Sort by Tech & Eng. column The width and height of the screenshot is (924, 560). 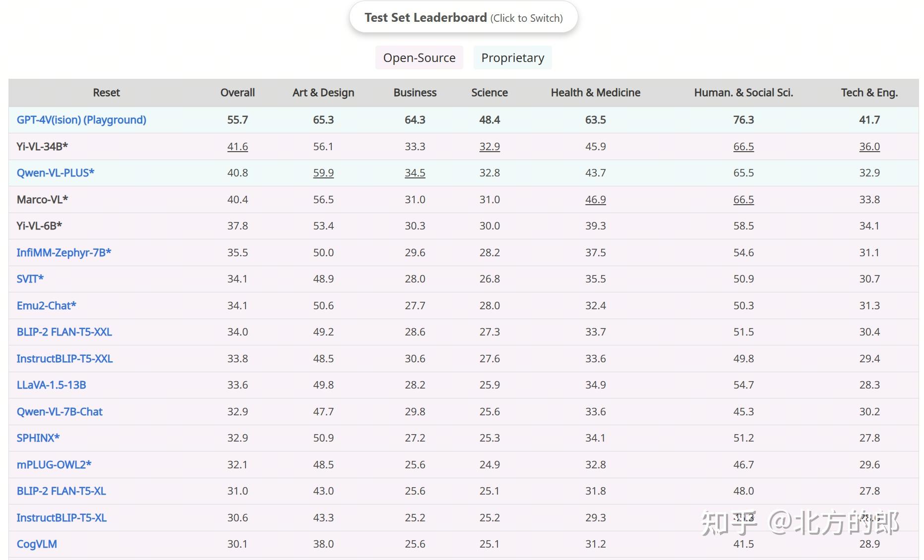[869, 93]
